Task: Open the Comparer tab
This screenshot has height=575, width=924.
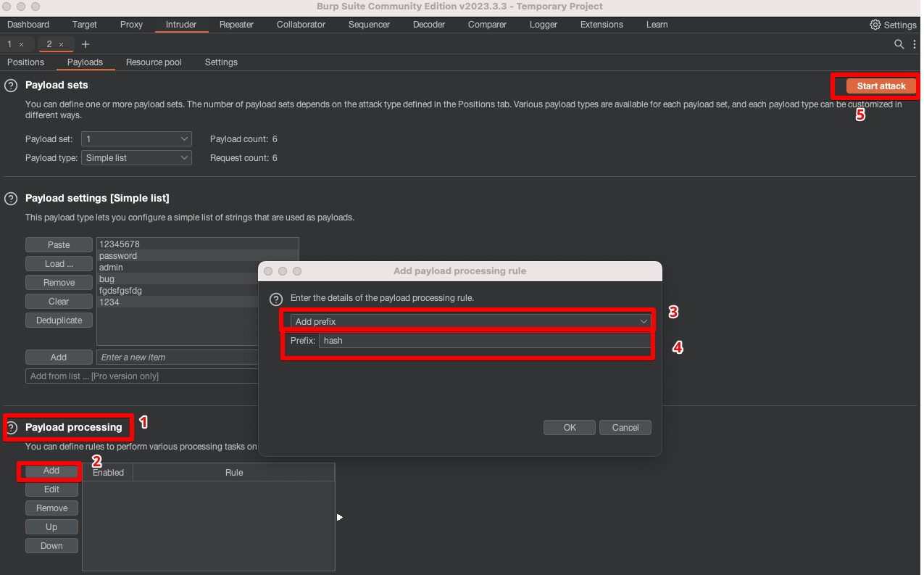Action: click(487, 25)
